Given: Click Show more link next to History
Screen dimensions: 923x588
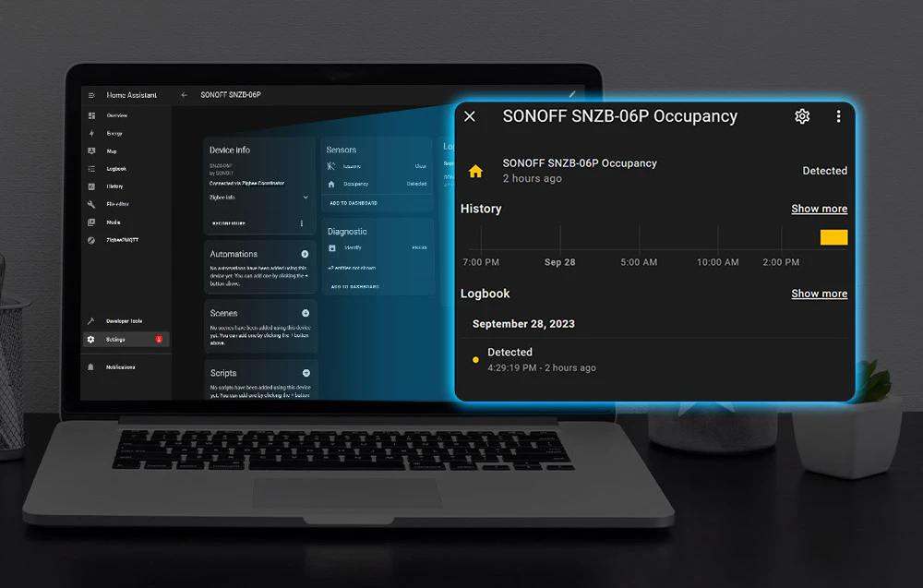Looking at the screenshot, I should pos(819,209).
